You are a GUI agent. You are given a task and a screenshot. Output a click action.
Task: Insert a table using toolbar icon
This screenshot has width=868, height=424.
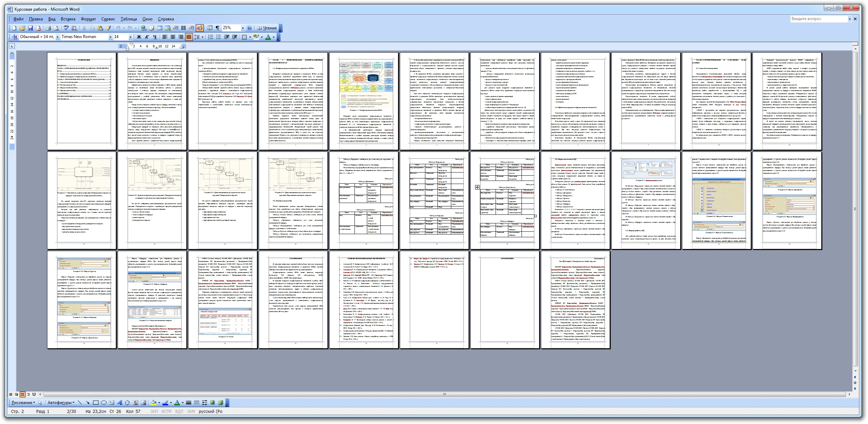tap(160, 28)
